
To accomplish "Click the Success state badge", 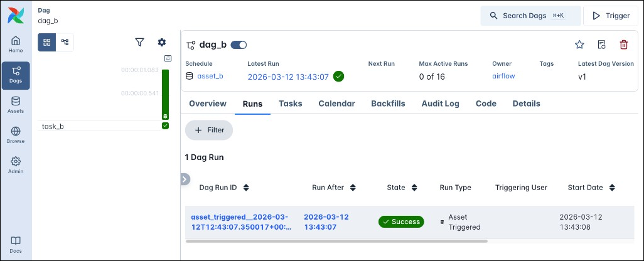I will [401, 221].
